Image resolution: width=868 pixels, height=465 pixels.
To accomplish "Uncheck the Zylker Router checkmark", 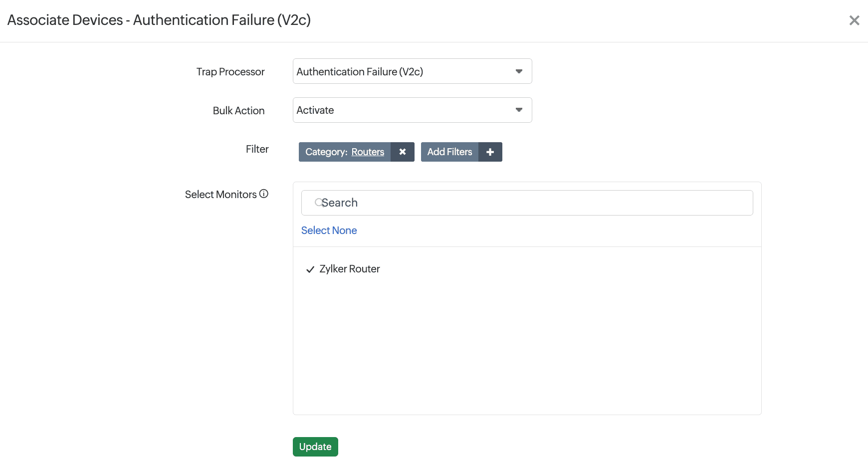I will coord(310,269).
